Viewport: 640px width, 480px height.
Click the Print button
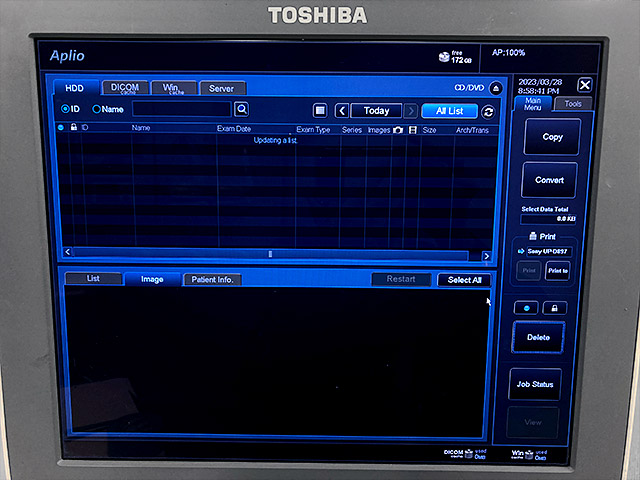529,271
